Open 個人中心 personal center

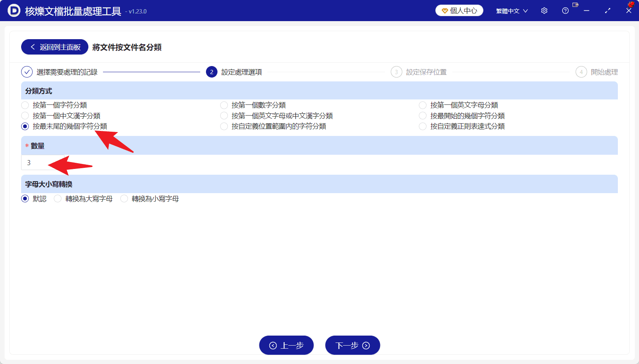(459, 10)
